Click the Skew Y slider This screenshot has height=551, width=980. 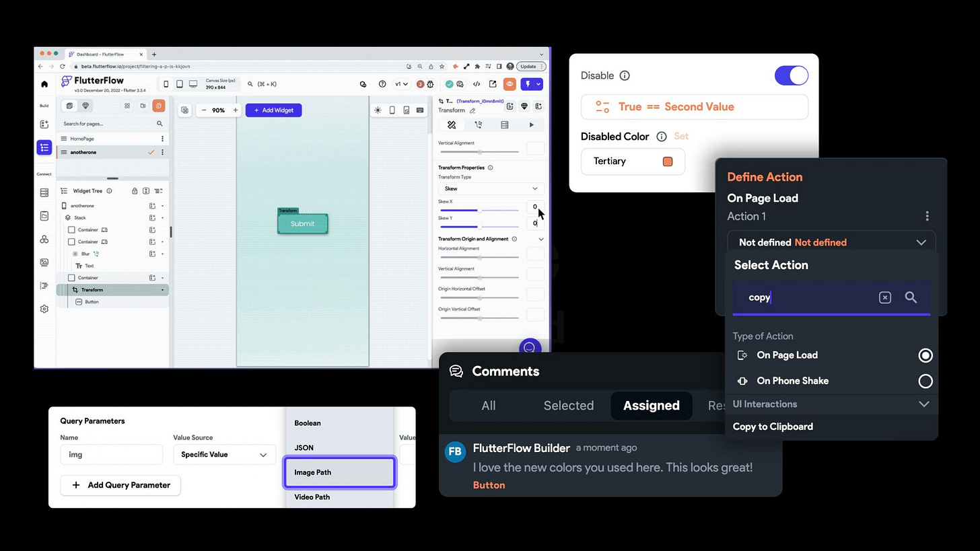pos(479,227)
